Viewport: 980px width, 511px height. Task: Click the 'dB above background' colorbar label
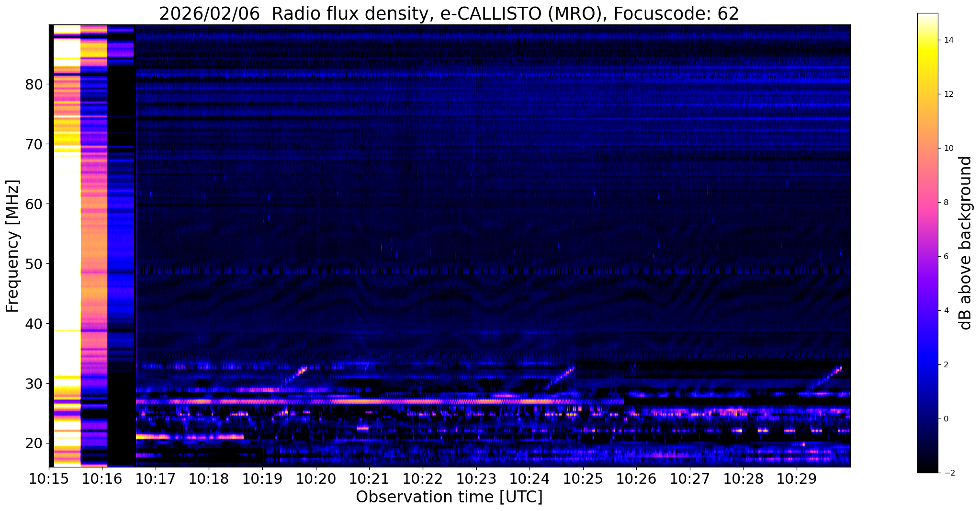[x=966, y=243]
